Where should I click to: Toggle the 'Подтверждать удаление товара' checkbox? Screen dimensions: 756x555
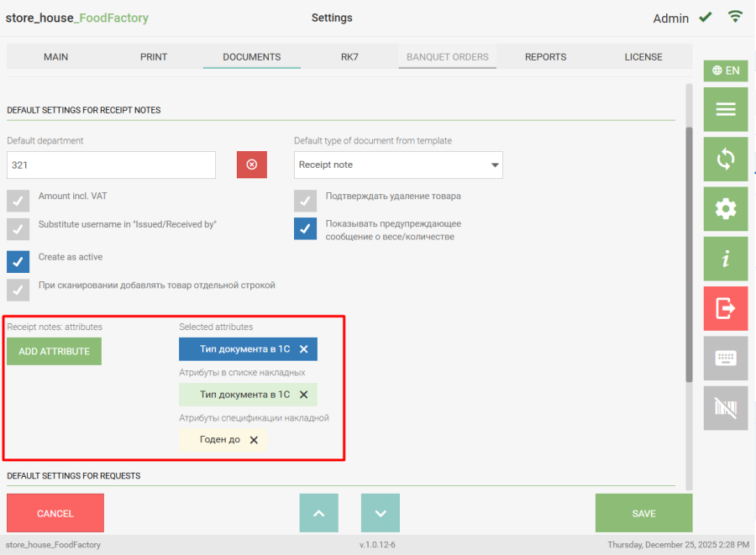[x=306, y=201]
